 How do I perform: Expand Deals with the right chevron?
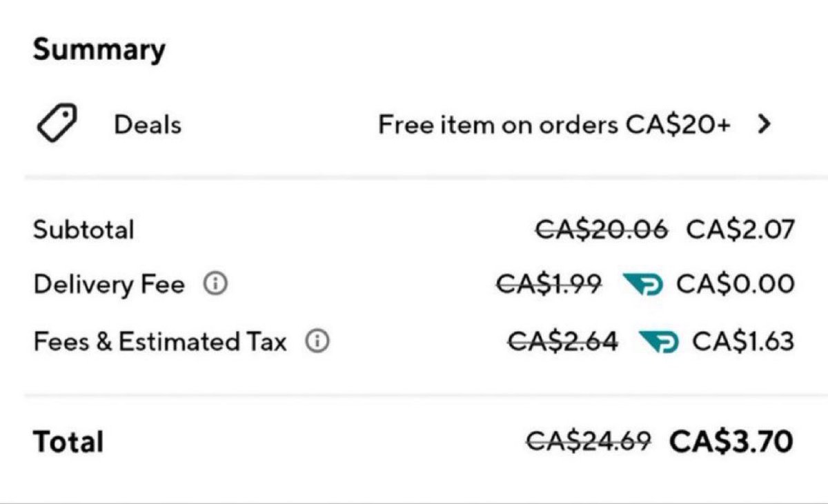763,124
